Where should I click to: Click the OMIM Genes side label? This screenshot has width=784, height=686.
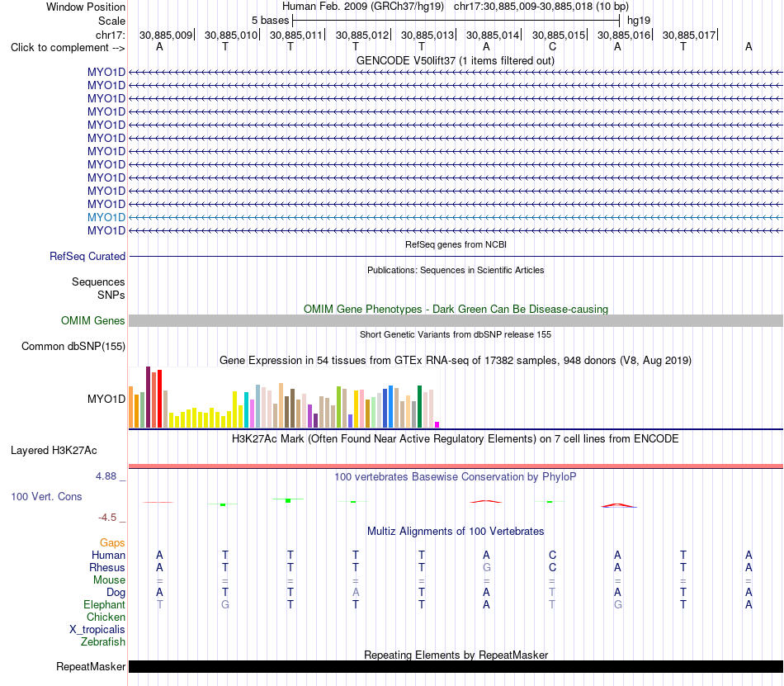pos(92,320)
